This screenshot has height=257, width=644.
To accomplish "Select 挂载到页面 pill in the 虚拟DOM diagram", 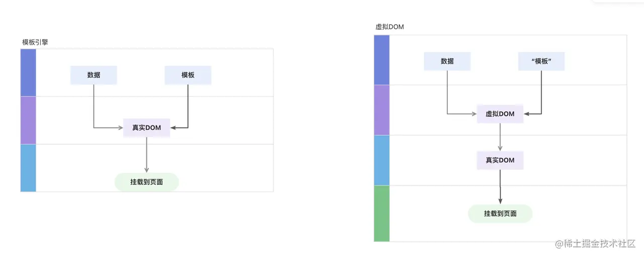I will coord(500,214).
